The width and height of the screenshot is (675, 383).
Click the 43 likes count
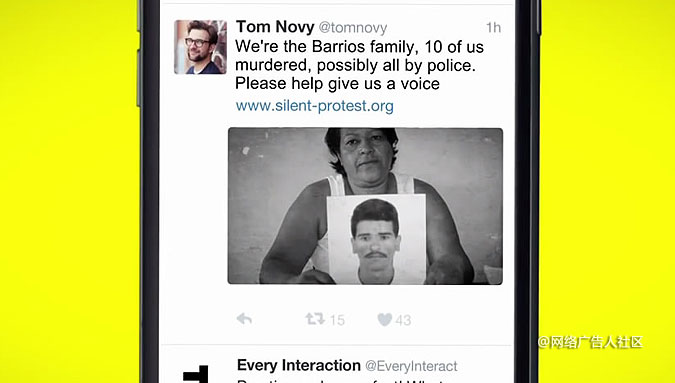403,320
